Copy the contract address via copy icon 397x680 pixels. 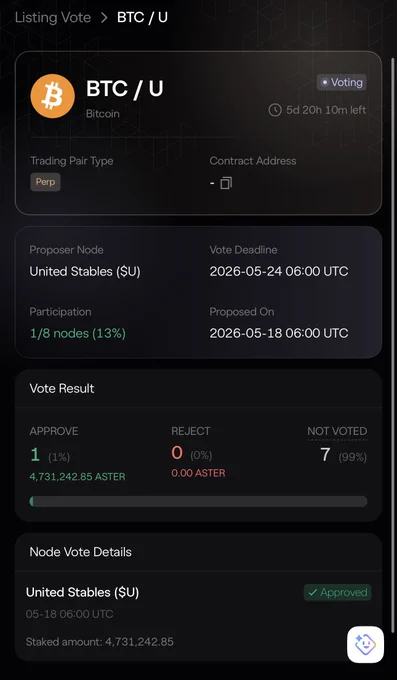point(226,183)
